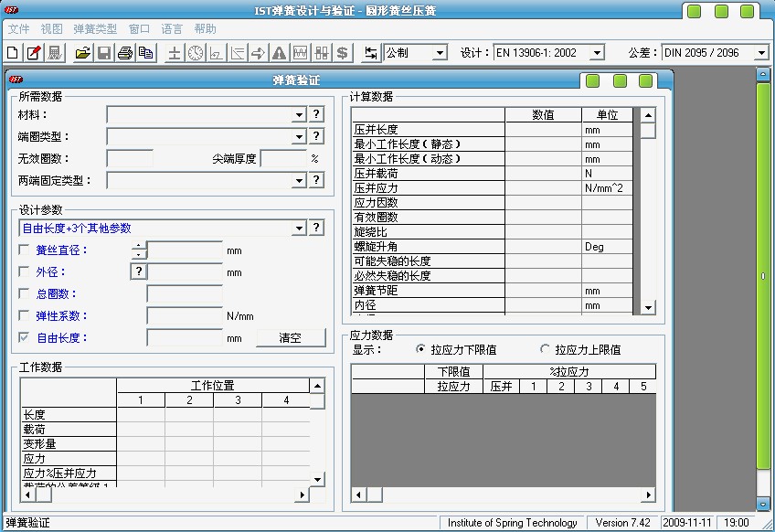Click the small graph chart icon
The width and height of the screenshot is (775, 532).
216,52
